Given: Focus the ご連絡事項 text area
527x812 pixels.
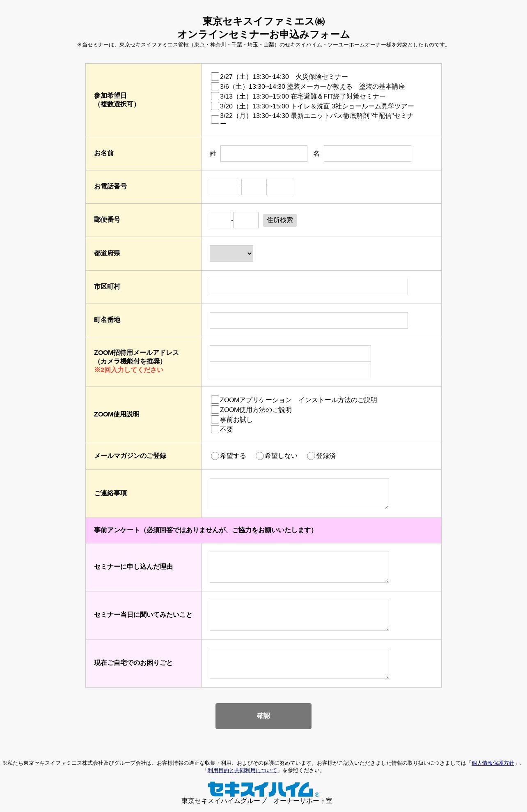Looking at the screenshot, I should click(299, 494).
